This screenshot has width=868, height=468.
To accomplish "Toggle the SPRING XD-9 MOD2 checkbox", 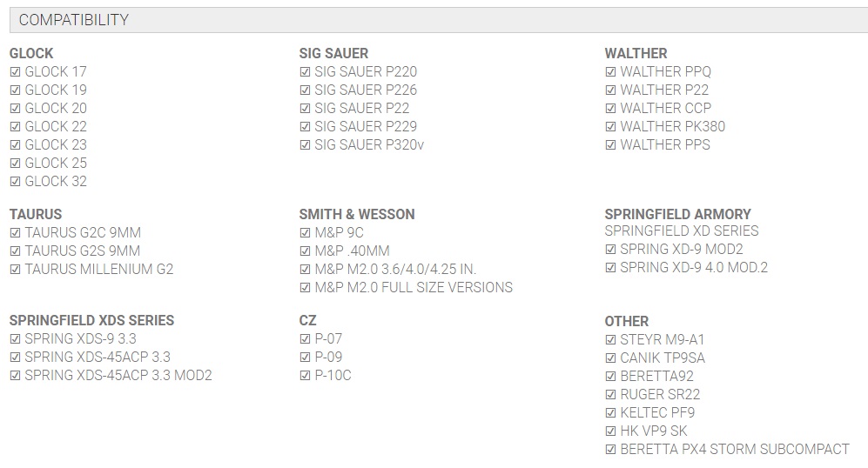I will click(610, 250).
